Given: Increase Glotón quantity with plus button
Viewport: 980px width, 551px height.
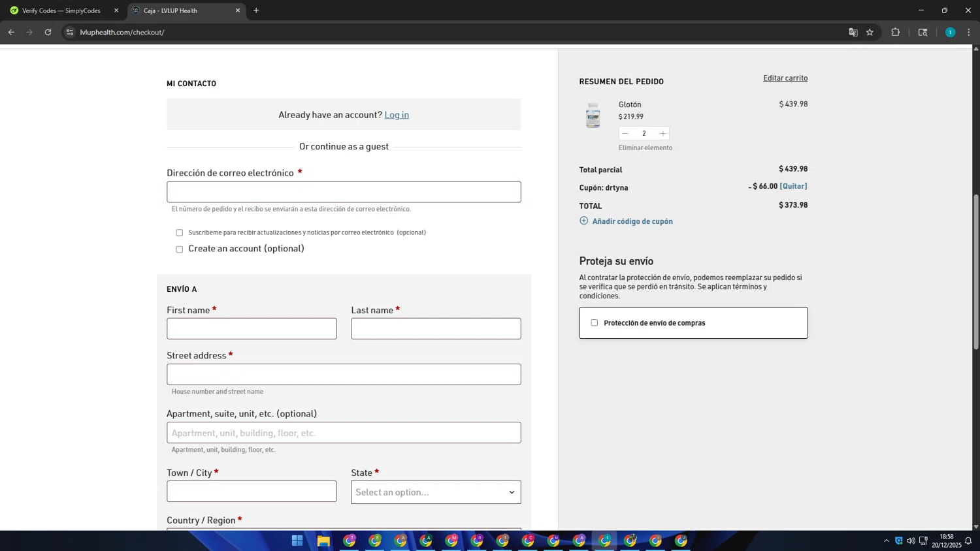Looking at the screenshot, I should 662,133.
